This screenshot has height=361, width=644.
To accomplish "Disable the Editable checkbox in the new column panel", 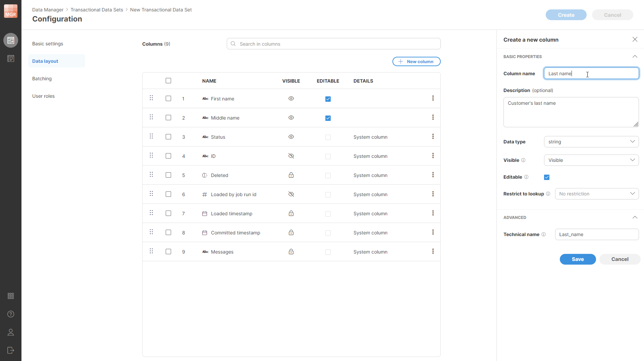I will (x=547, y=177).
